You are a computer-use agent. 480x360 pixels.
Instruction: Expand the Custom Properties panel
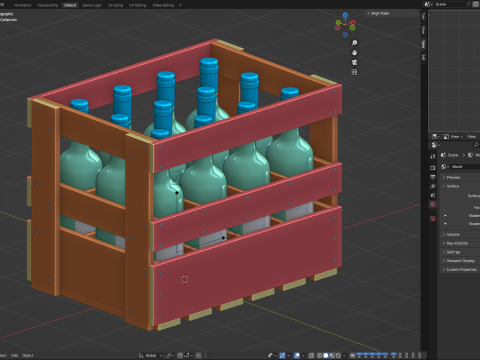pyautogui.click(x=460, y=269)
